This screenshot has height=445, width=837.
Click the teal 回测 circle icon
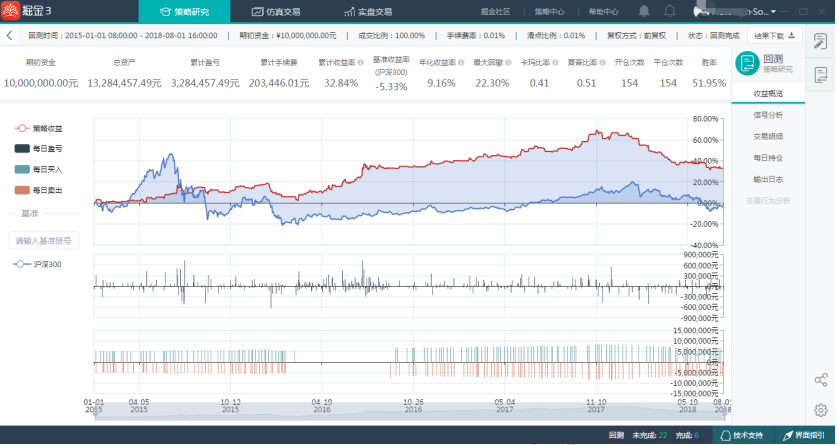pos(747,63)
